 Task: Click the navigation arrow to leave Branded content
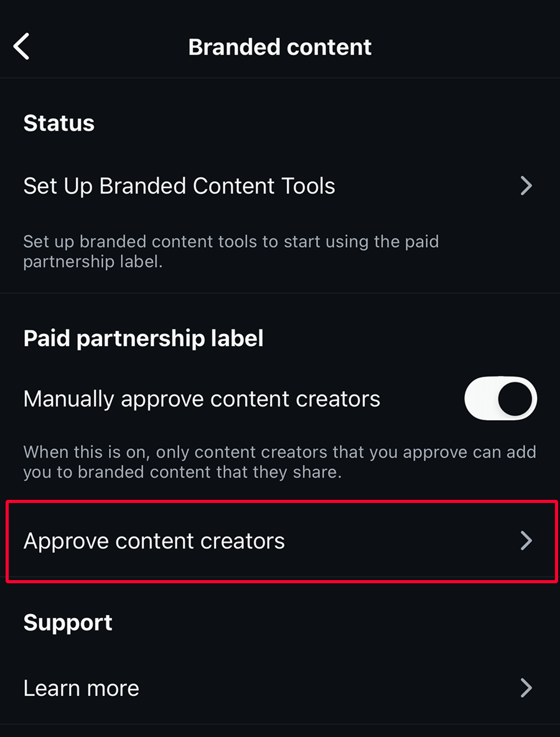coord(22,46)
